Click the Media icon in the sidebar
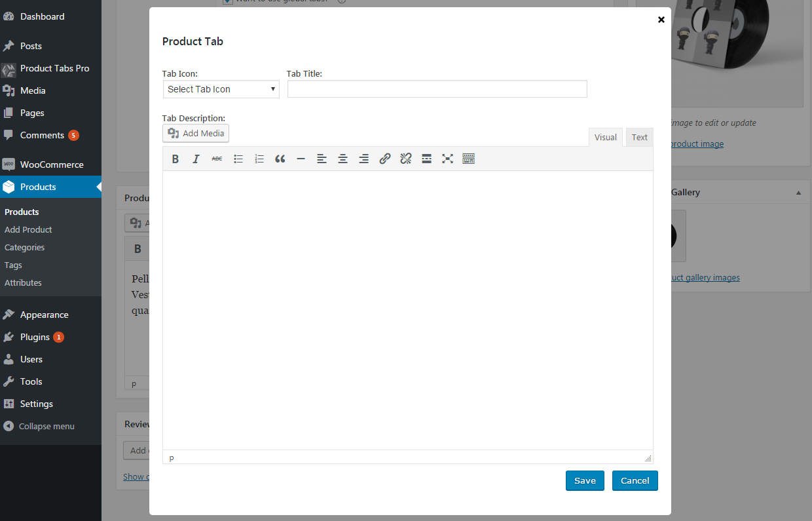The height and width of the screenshot is (521, 812). (9, 90)
